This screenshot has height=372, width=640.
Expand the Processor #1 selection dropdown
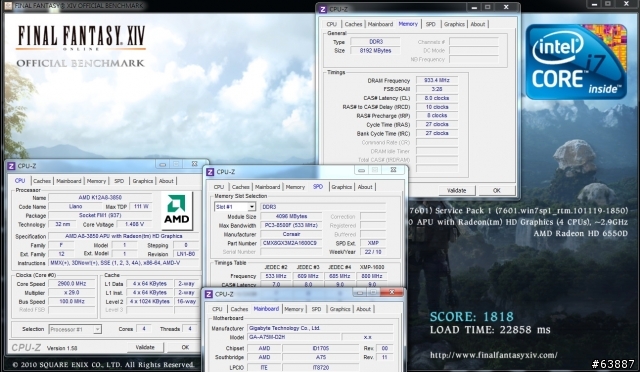[x=97, y=329]
